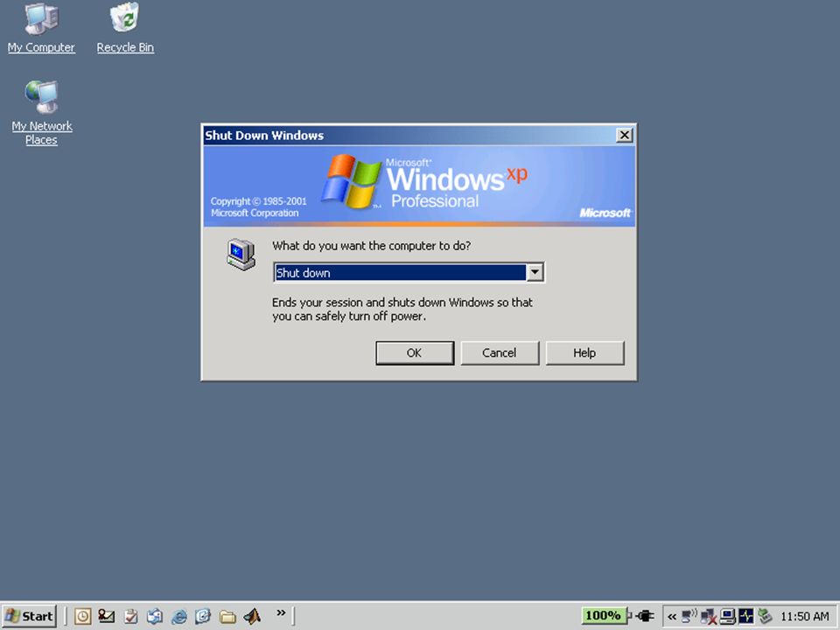
Task: Open the blue e-document Quick Launch icon
Action: coord(203,616)
